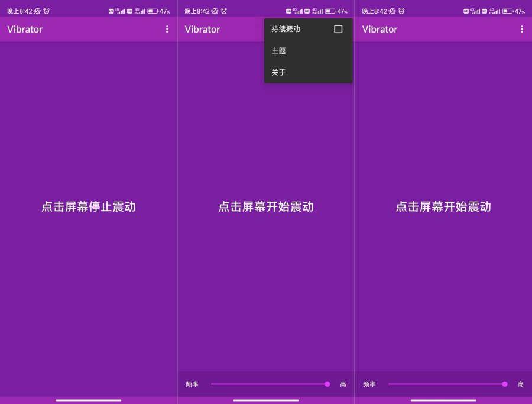This screenshot has height=404, width=532.
Task: Tap the alarm clock icon in right status bar
Action: (401, 11)
